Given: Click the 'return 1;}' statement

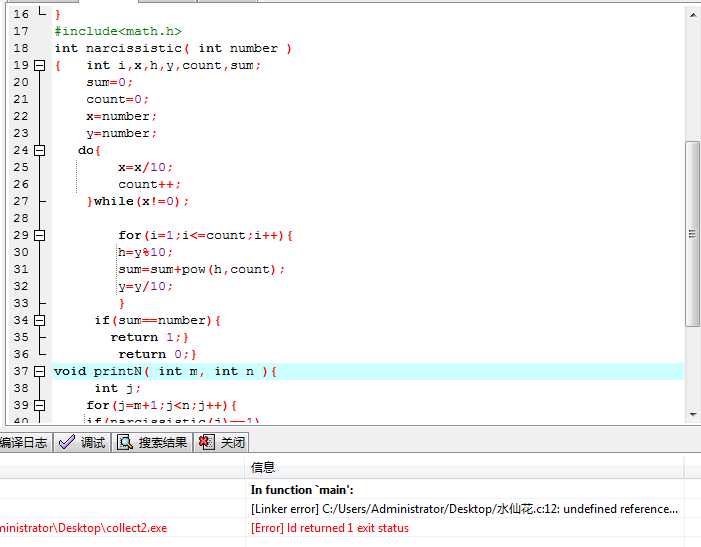Looking at the screenshot, I should (x=149, y=337).
